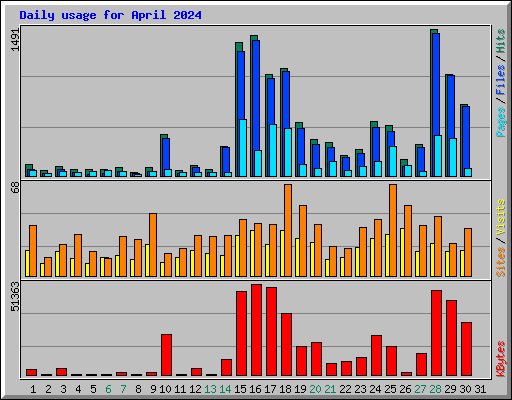
Task: Click the cyan pages bar for day 25
Action: [x=393, y=161]
